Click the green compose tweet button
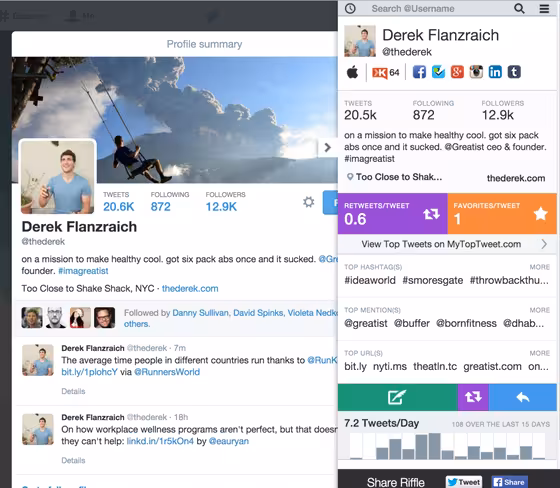 pyautogui.click(x=398, y=397)
